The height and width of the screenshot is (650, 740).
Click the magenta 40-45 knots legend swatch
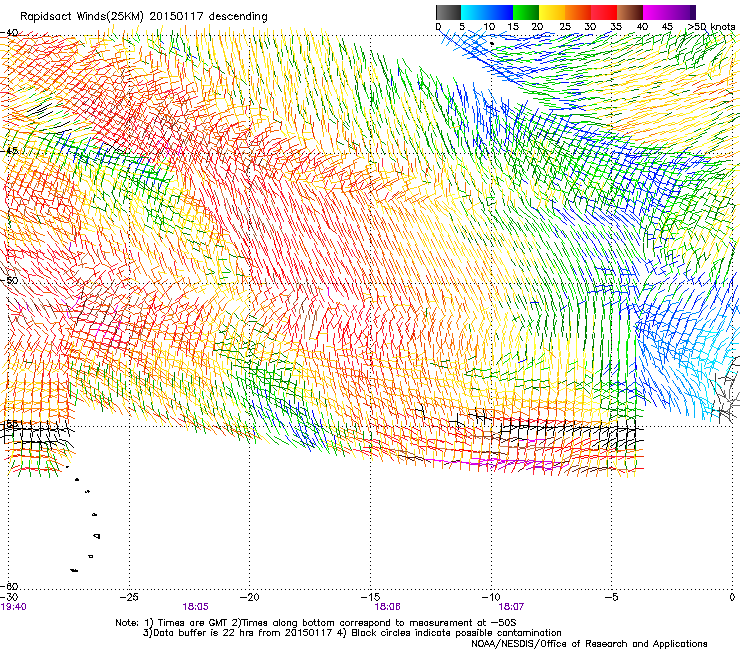(x=656, y=12)
